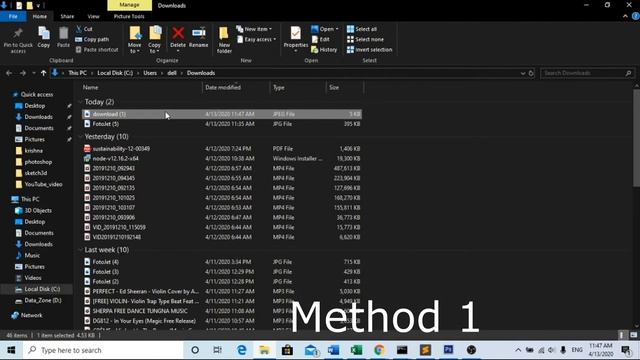Click the Edit command in Open group

point(320,39)
